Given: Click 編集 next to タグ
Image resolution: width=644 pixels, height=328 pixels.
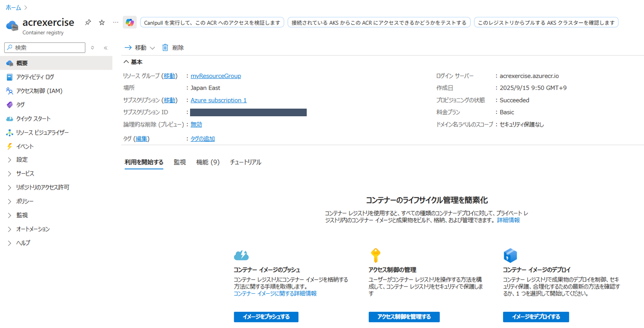Looking at the screenshot, I should [142, 139].
